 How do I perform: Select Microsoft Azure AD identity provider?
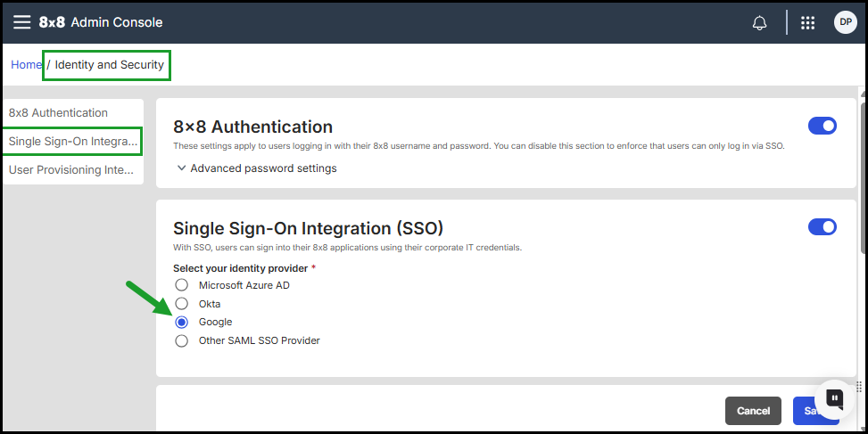[182, 285]
